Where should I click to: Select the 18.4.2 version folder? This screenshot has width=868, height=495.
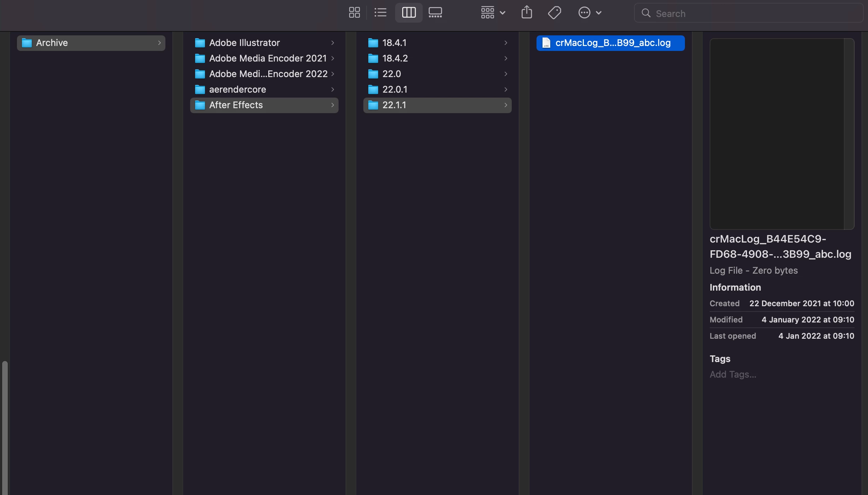[395, 58]
